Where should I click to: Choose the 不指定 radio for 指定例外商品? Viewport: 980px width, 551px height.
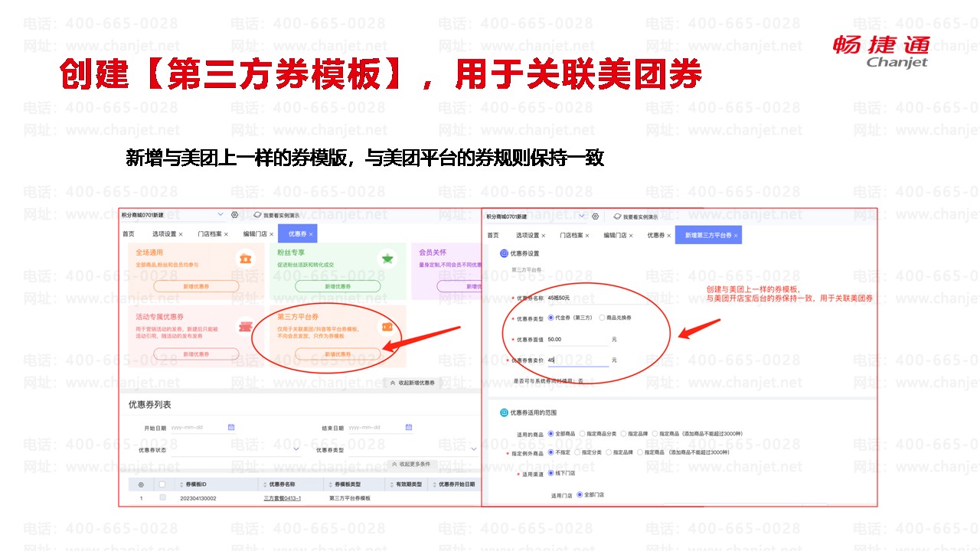550,452
